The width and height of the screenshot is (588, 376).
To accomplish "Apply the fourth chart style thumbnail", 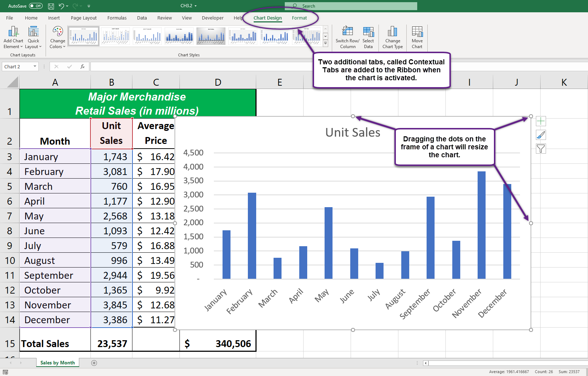I will pyautogui.click(x=179, y=36).
